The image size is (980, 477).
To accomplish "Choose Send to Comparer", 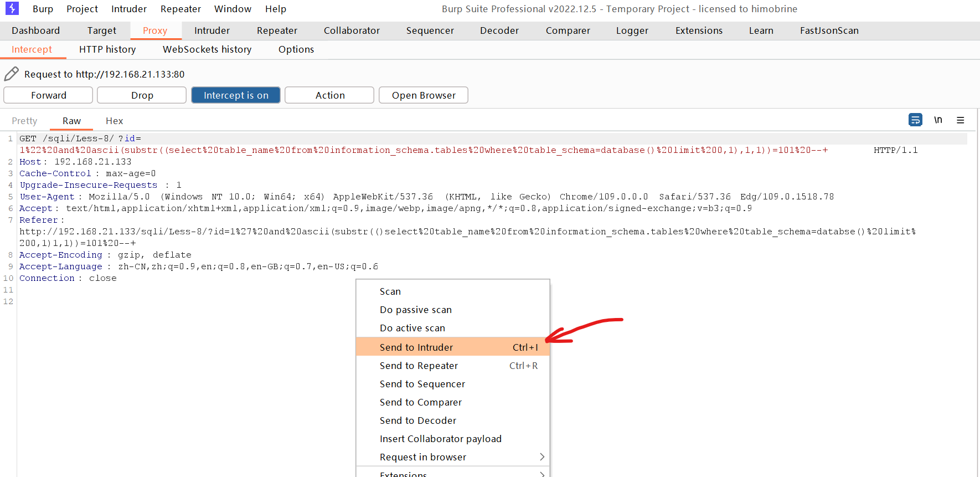I will [x=453, y=402].
